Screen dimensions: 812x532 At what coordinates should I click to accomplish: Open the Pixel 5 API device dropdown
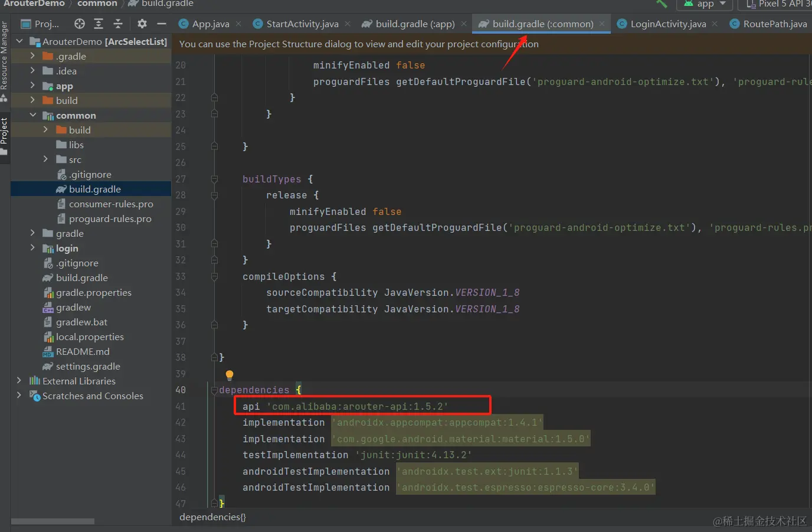point(775,4)
